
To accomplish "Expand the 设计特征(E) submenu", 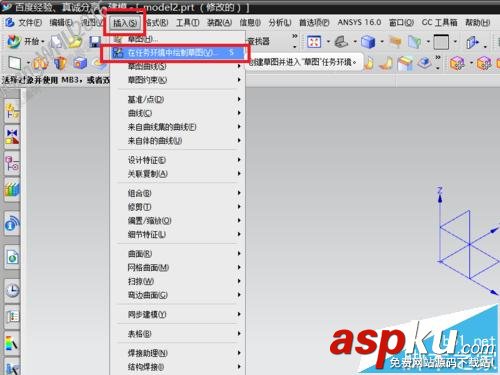I will pos(177,160).
